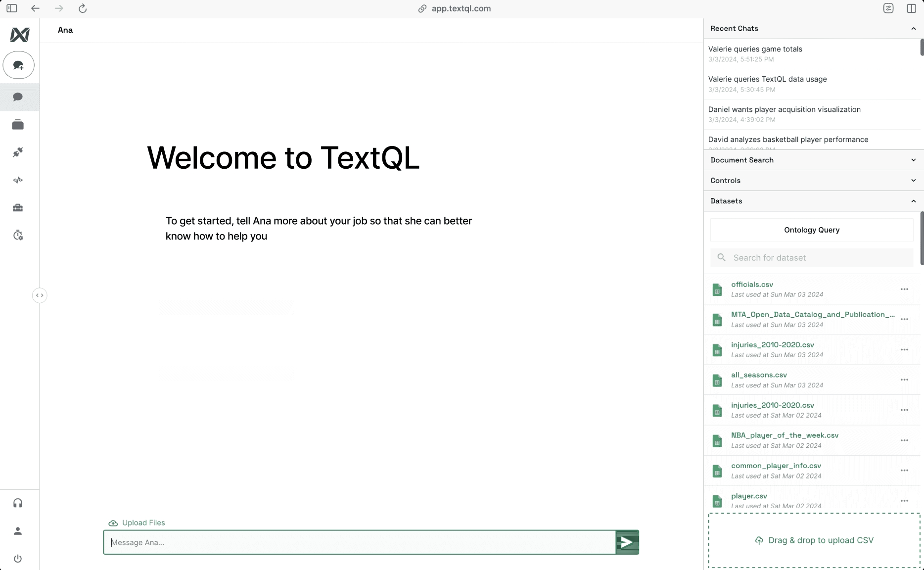
Task: Open chat 'Valerie queries game totals'
Action: 811,54
